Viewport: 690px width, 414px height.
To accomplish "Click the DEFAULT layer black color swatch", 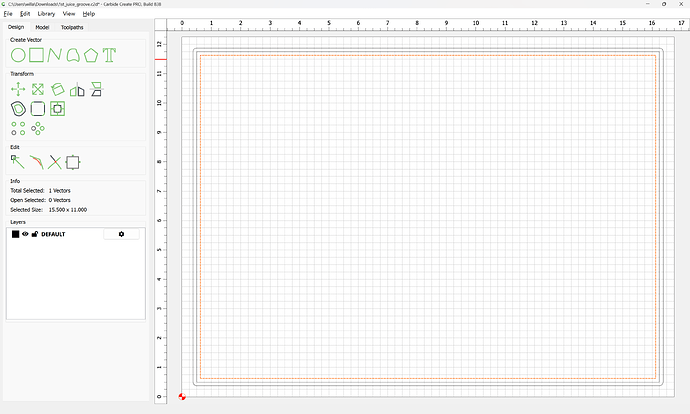I will [x=15, y=234].
